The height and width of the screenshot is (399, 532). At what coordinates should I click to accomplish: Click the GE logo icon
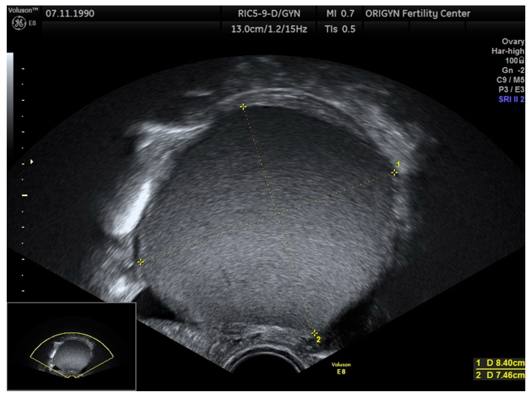point(19,23)
